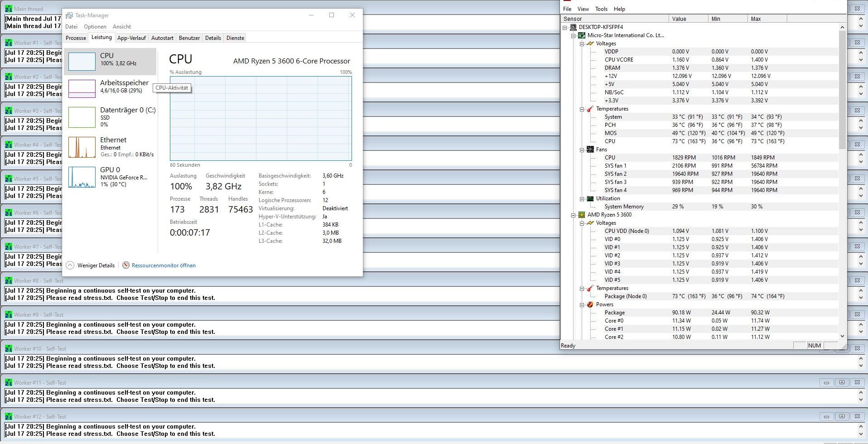Screen dimensions: 868x444
Task: Open the Ethernet performance panel
Action: point(110,147)
